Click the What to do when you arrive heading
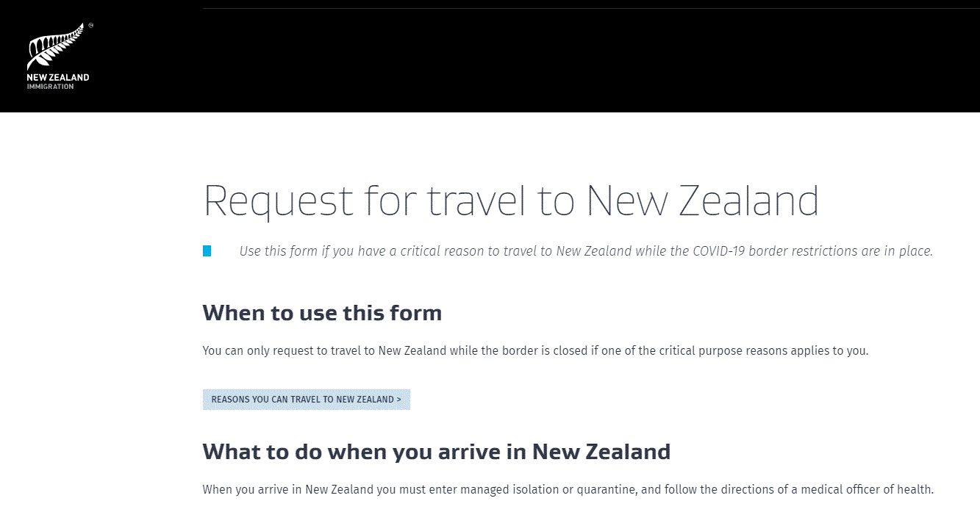 437,451
